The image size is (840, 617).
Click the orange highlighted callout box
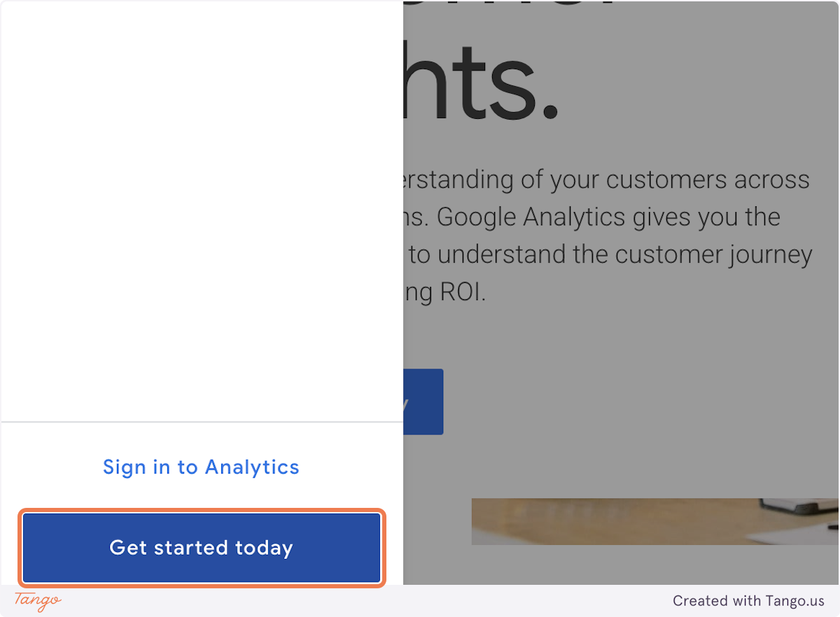click(x=201, y=548)
